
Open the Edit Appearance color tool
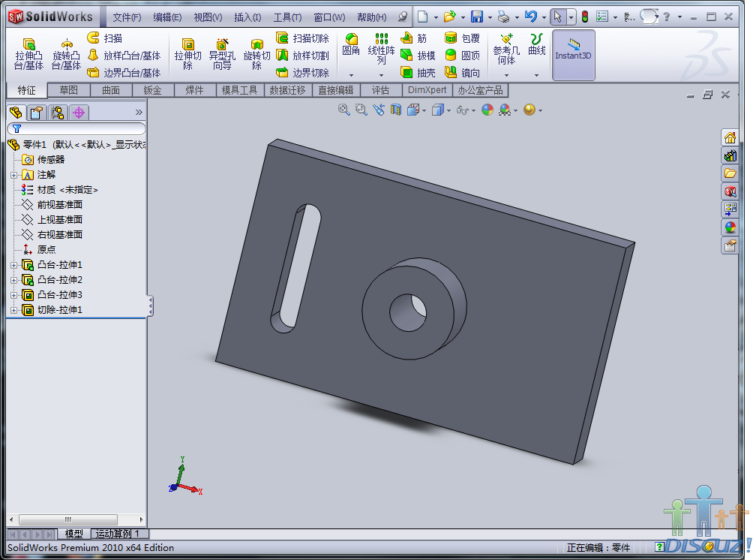pos(487,110)
